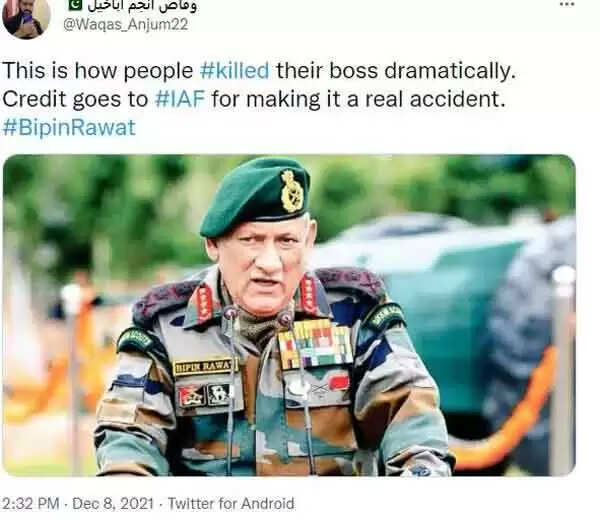The width and height of the screenshot is (600, 520).
Task: Open the tweet author's profile picture
Action: 26,17
